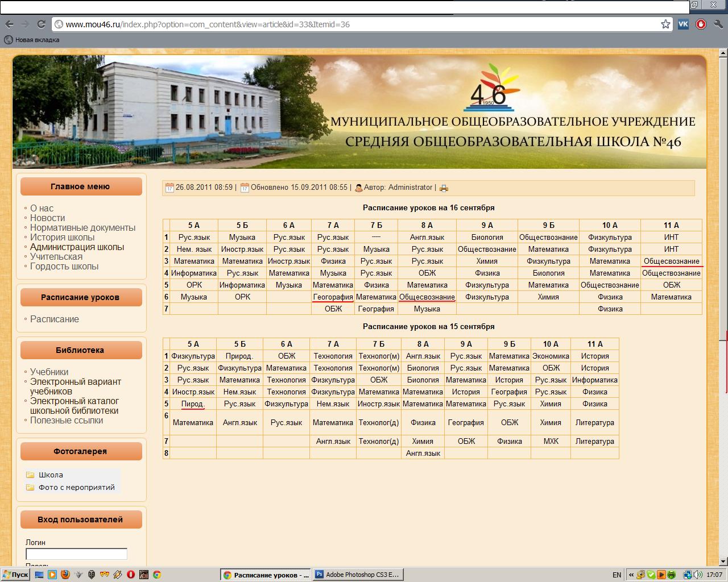Click the browser forward arrow
728x582 pixels.
24,24
